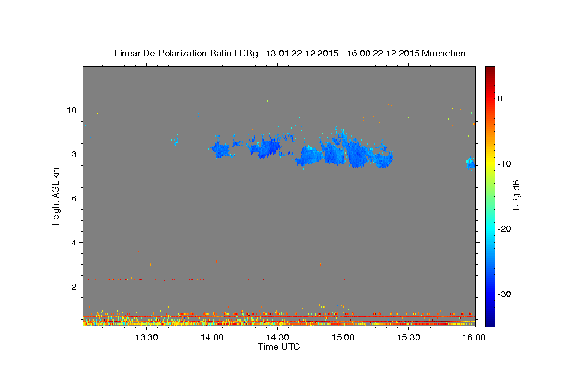Click the 13:30 time tick label

pos(147,337)
